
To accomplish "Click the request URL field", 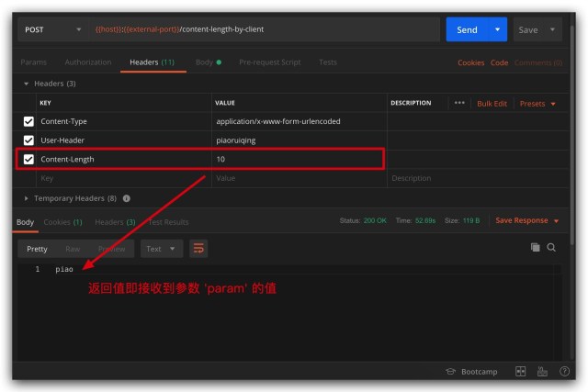I will pos(264,29).
